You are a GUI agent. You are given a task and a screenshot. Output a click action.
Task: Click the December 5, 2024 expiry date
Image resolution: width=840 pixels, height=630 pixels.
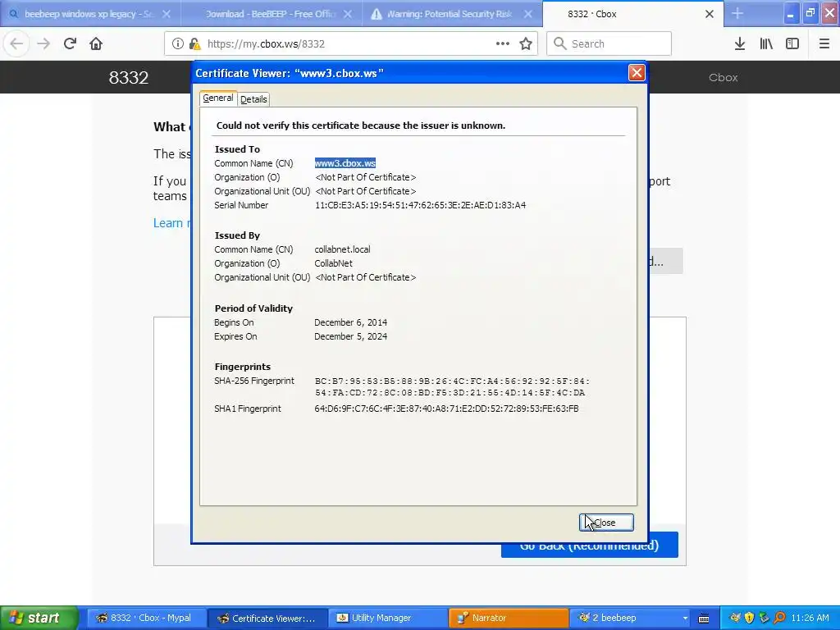point(351,336)
